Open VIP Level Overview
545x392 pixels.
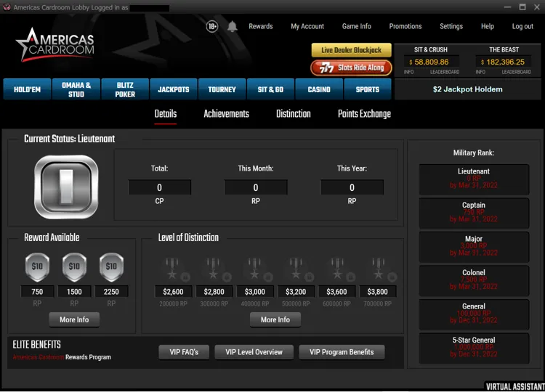254,352
